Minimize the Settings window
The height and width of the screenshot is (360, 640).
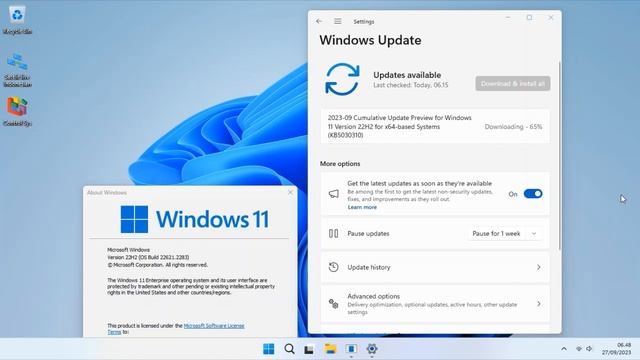(508, 18)
